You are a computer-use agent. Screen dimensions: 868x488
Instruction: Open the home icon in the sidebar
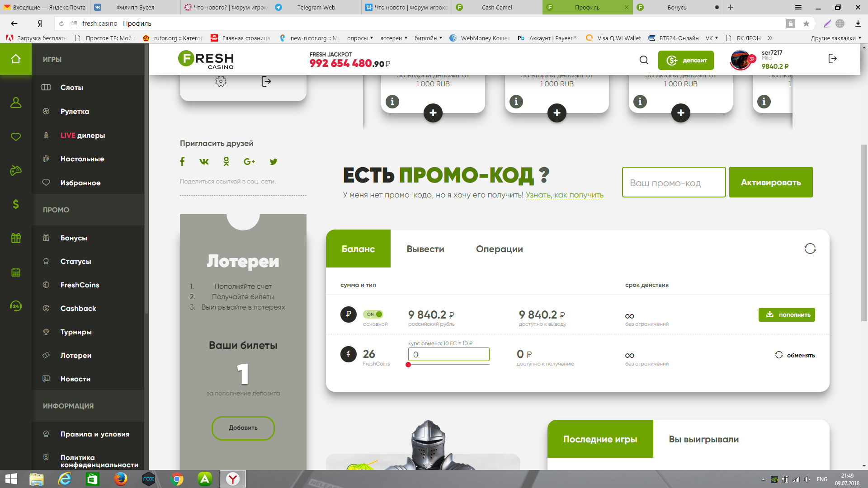(16, 59)
